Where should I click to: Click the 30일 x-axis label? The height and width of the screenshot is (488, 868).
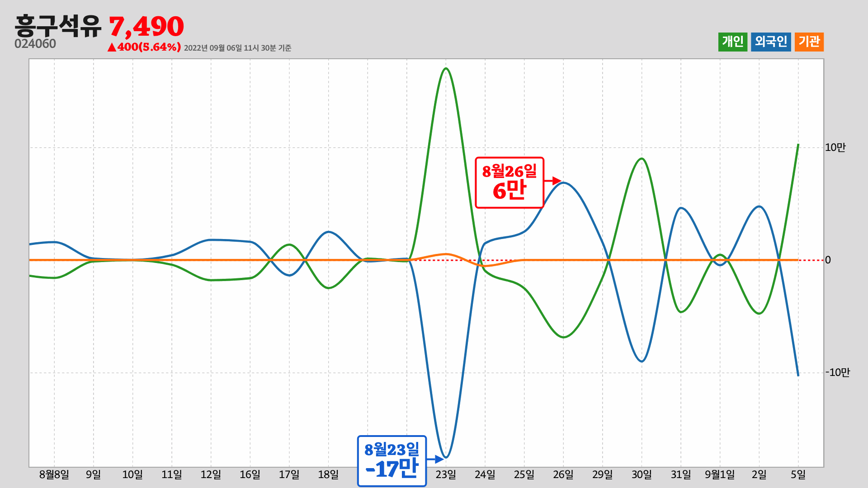(x=642, y=474)
